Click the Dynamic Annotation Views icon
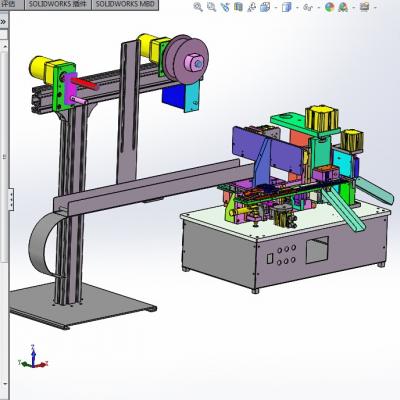400x400 pixels. (252, 7)
